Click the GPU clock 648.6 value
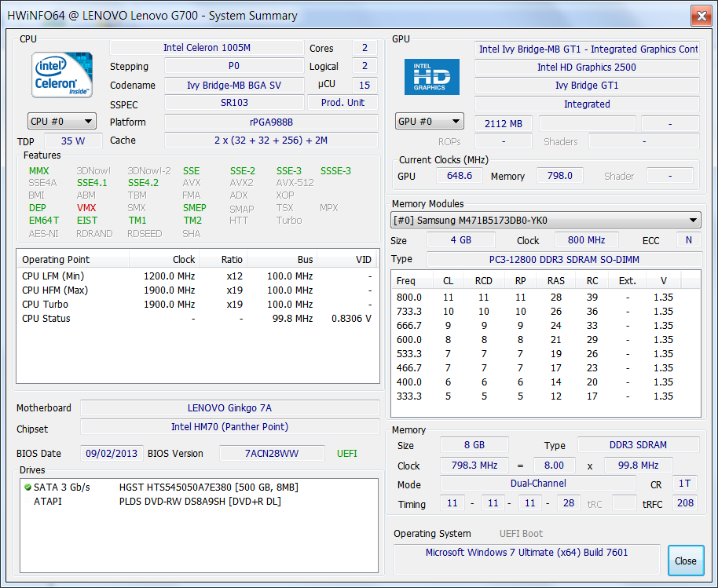Viewport: 718px width, 588px height. tap(460, 176)
